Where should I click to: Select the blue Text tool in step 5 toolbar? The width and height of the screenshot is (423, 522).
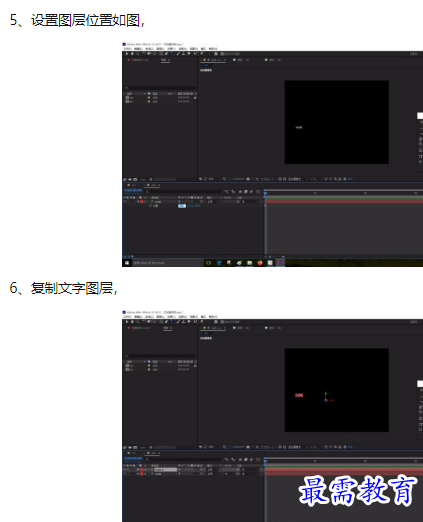click(x=172, y=53)
